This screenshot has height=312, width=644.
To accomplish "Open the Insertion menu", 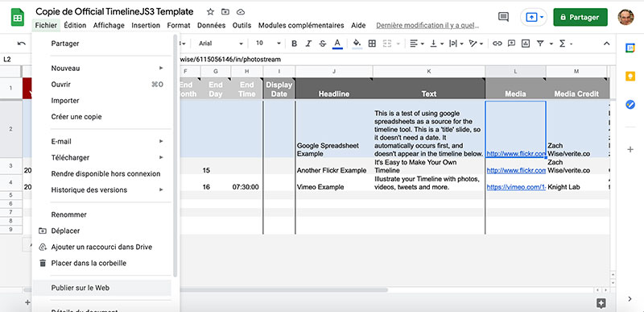I will (x=146, y=25).
